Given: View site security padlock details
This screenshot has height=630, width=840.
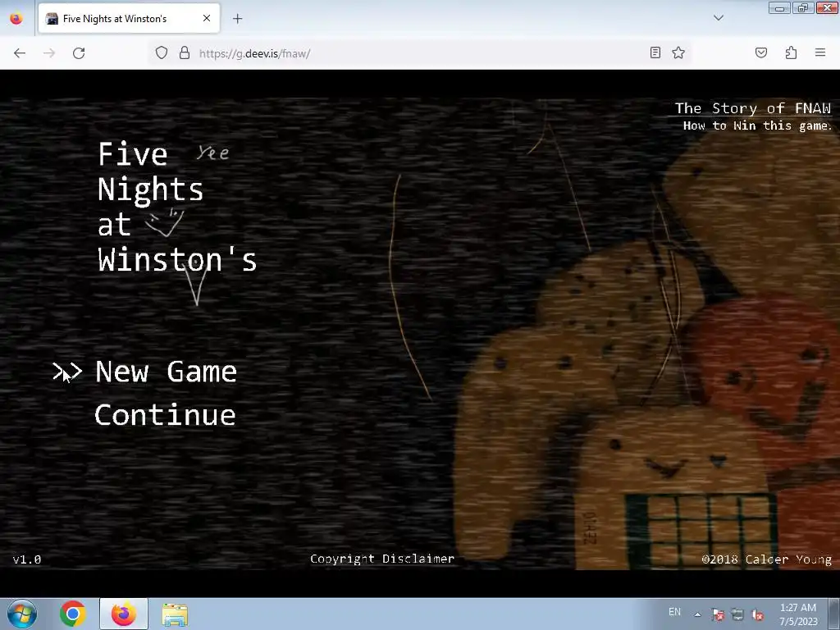Looking at the screenshot, I should (185, 53).
